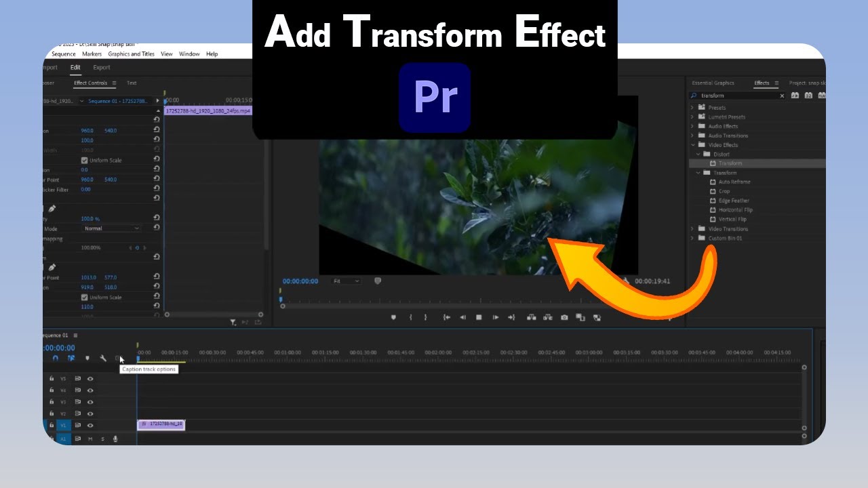Go to Out point in Program Monitor
Screen dimensions: 868x488
pos(511,317)
